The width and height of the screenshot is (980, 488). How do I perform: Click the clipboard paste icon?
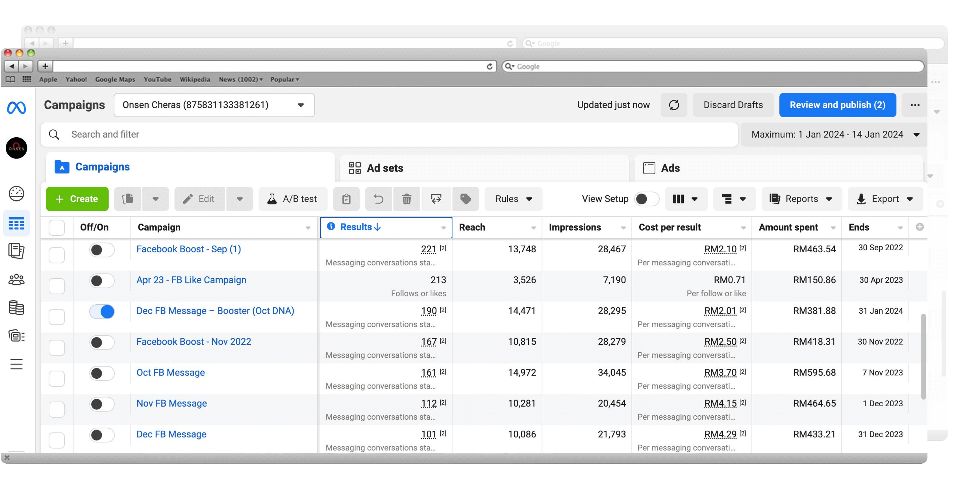(346, 199)
